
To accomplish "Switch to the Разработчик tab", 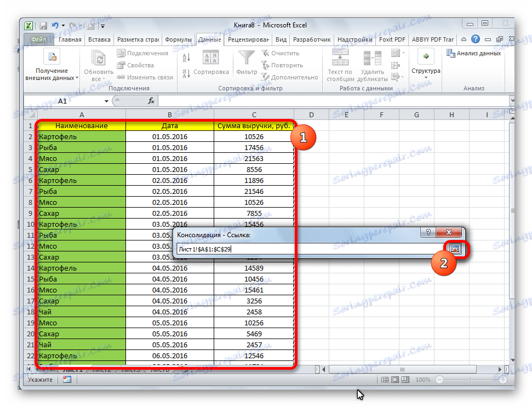I will tap(312, 39).
